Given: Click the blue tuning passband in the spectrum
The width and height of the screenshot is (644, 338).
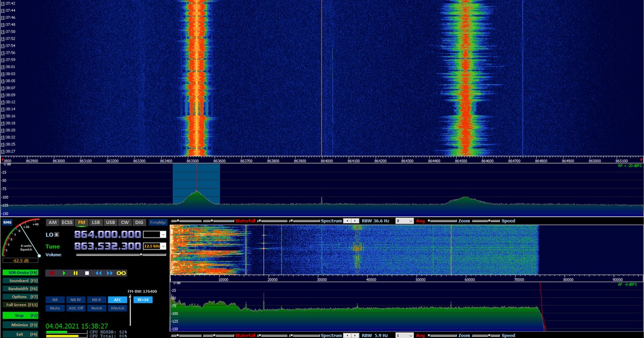Looking at the screenshot, I should pos(196,184).
